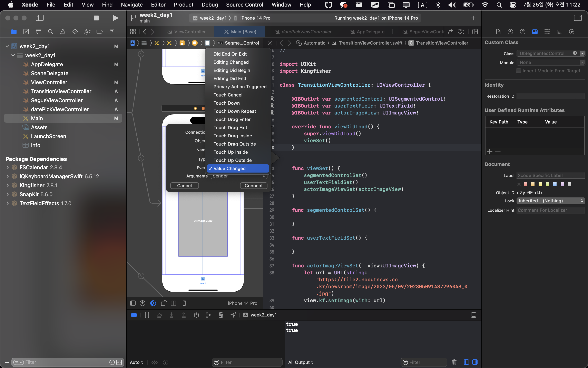Screen dimensions: 588x368
Task: Open the All Output console selector
Action: point(301,362)
